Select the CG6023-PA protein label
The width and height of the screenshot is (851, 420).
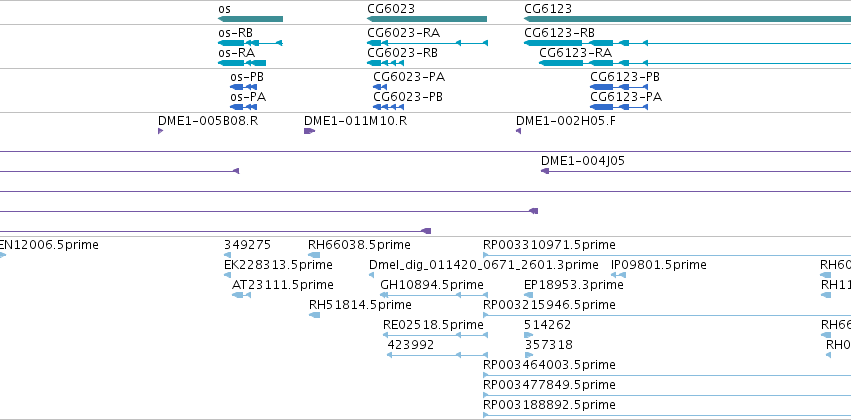(x=409, y=77)
